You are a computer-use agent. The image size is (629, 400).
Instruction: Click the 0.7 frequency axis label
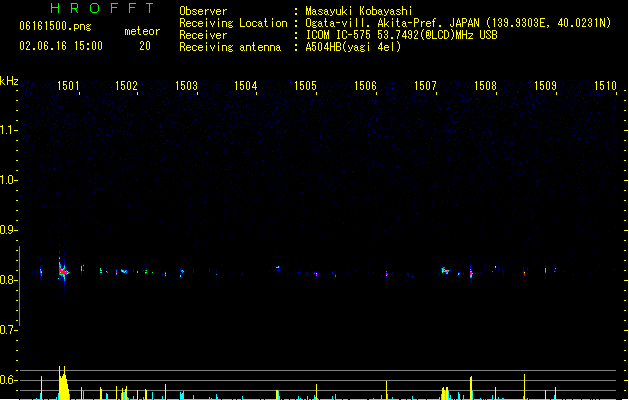point(8,330)
